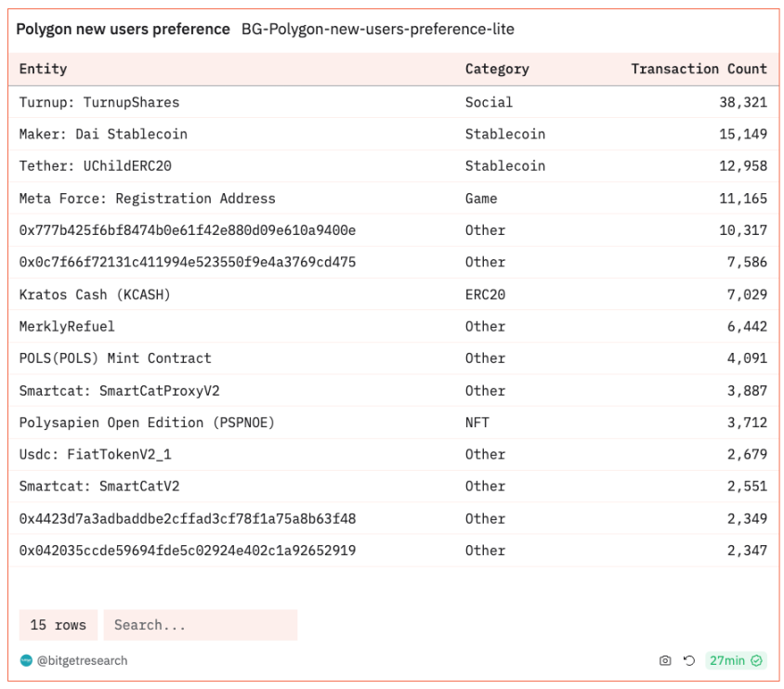This screenshot has width=784, height=689.
Task: Click the table Search input field
Action: coord(200,625)
